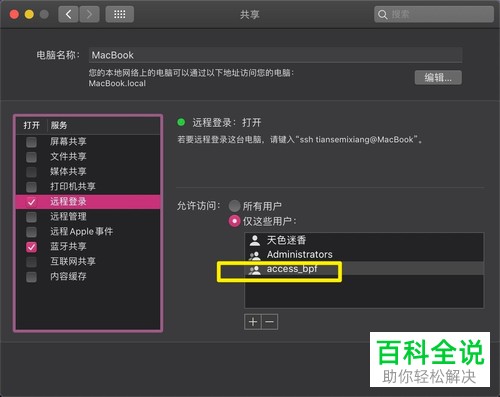
Task: Enable the 内容缓存 checkbox
Action: pos(31,277)
